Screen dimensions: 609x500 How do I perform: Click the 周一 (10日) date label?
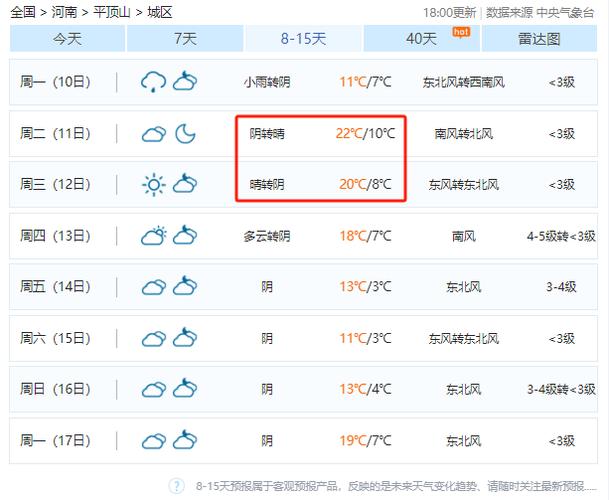[55, 82]
